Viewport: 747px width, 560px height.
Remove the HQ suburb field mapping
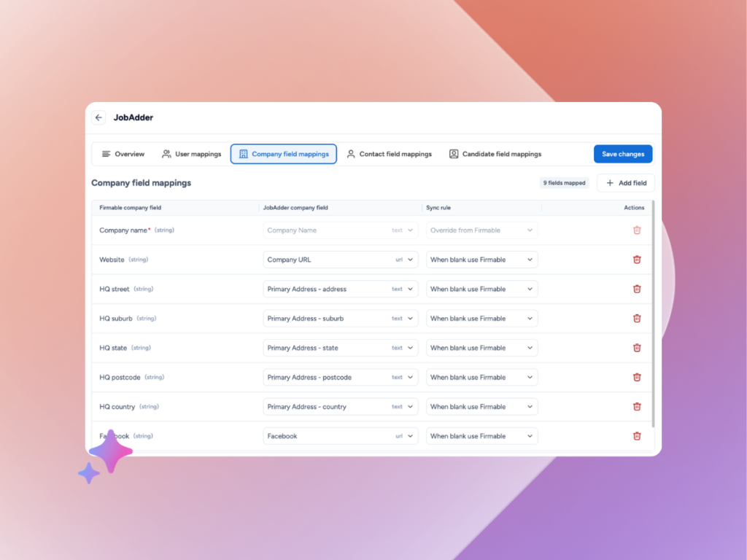point(637,319)
